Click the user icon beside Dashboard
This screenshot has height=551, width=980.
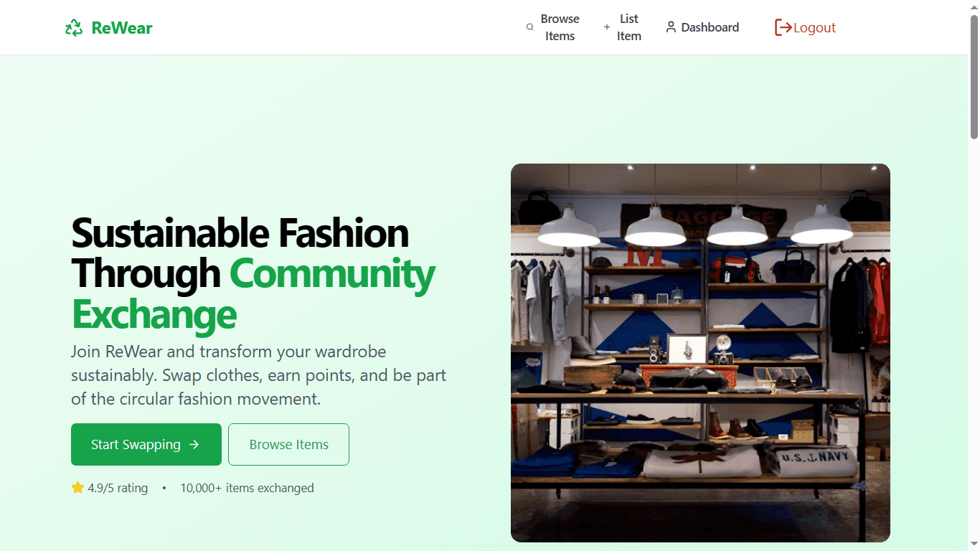671,27
